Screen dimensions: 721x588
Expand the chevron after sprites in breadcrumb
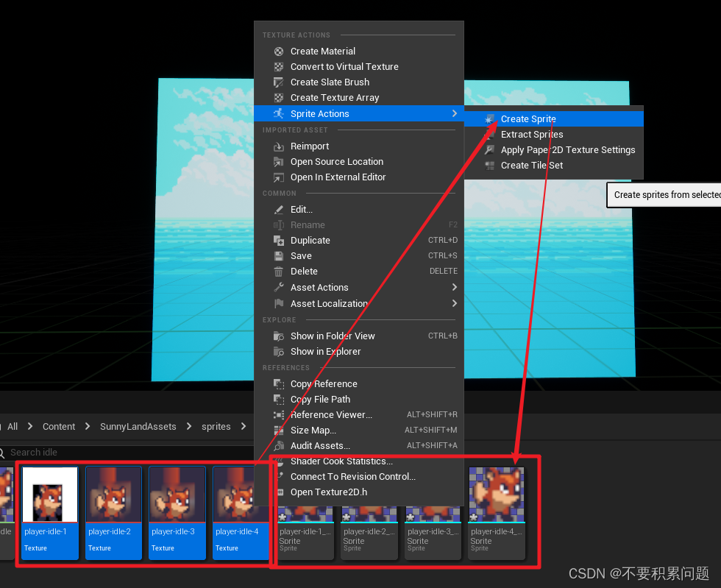(x=244, y=427)
